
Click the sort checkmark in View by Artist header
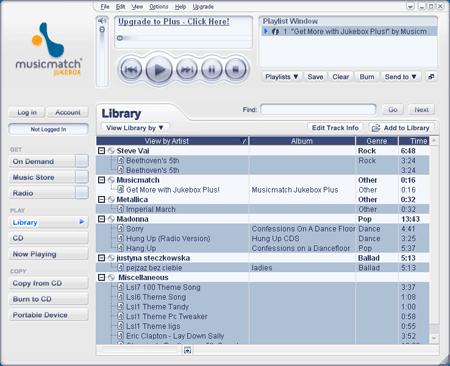click(244, 141)
